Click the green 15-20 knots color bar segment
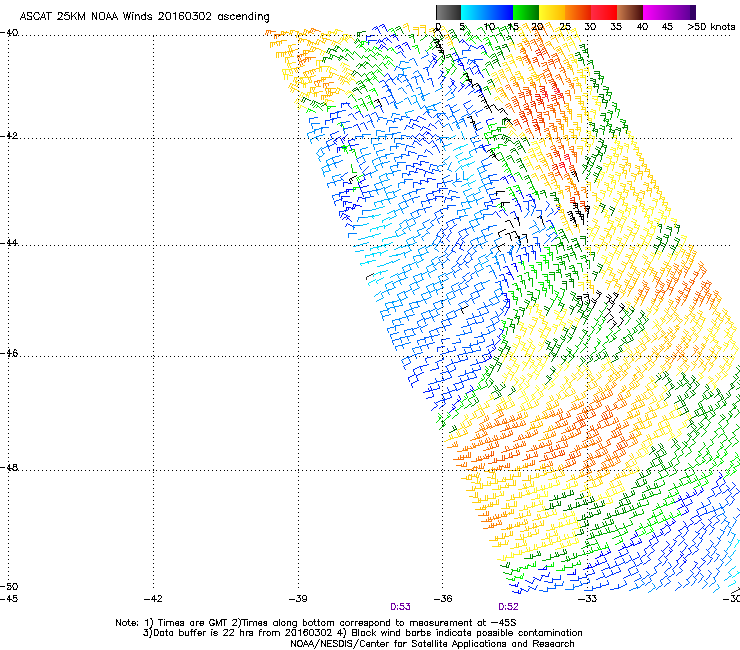 pos(526,12)
